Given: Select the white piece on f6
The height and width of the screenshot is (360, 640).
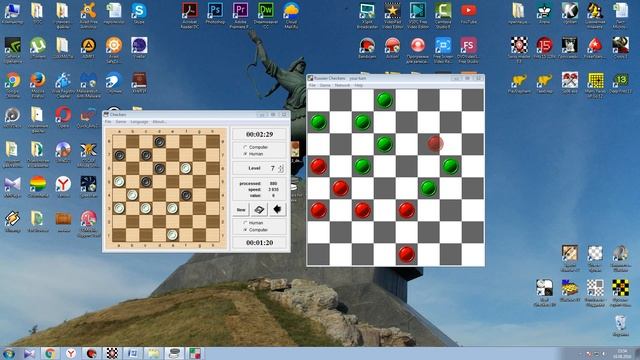Looking at the screenshot, I should tap(186, 168).
